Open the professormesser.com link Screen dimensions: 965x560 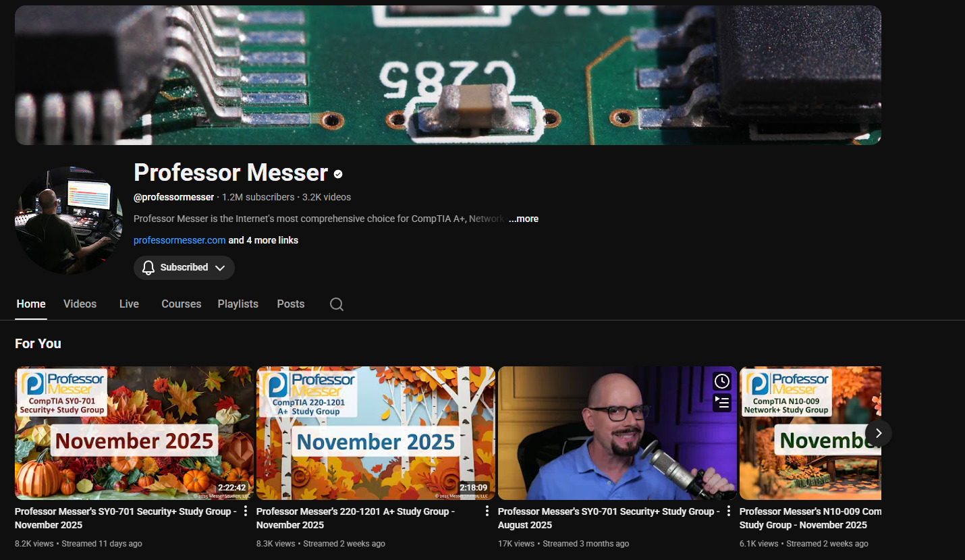[x=180, y=240]
